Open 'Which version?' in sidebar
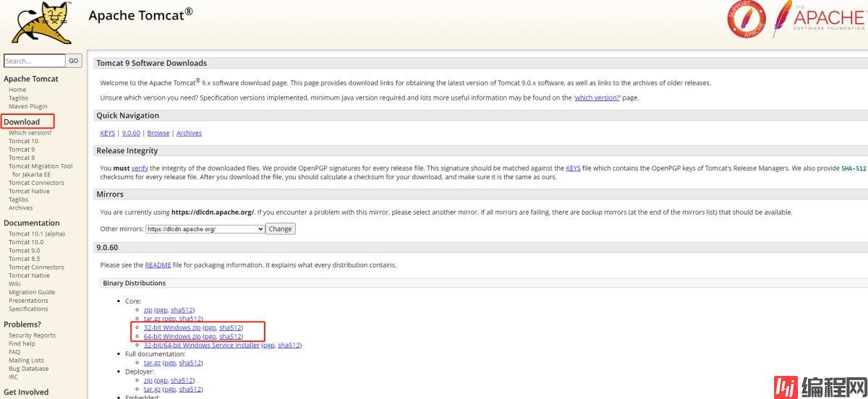 coord(30,133)
